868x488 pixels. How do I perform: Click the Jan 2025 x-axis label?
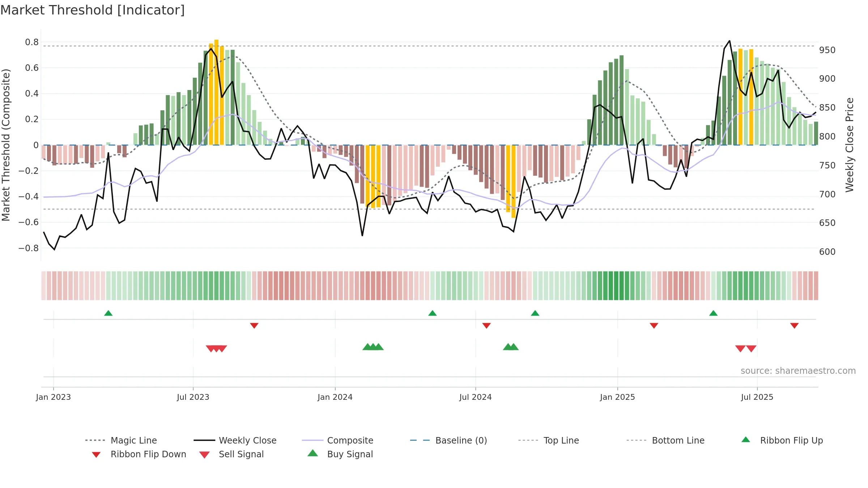[x=617, y=397]
